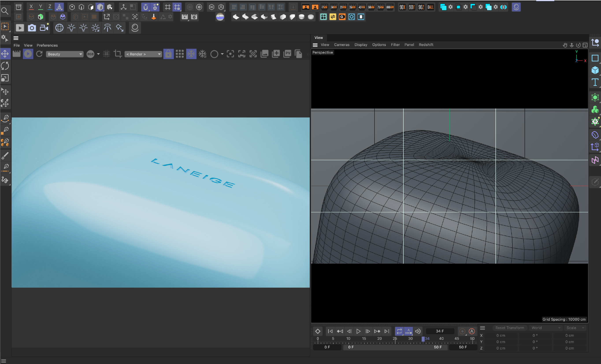Click the crop region icon in render view
This screenshot has width=601, height=364.
point(118,54)
